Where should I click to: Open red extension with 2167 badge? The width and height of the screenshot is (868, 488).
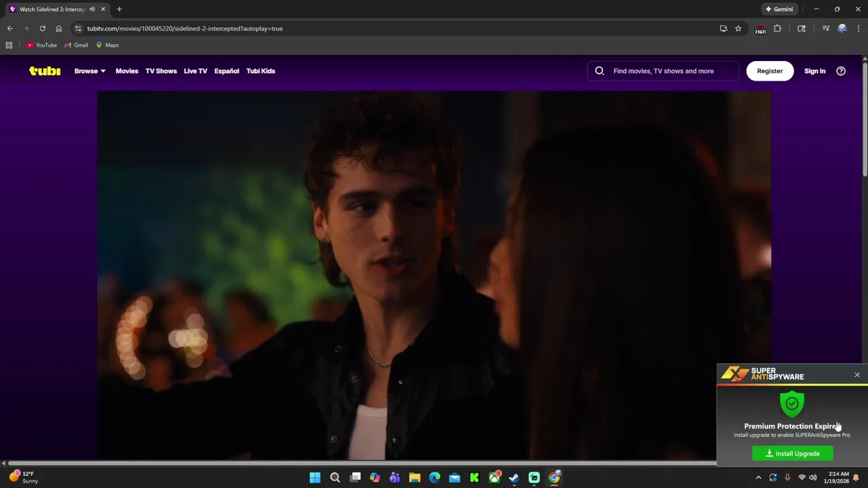pyautogui.click(x=761, y=28)
